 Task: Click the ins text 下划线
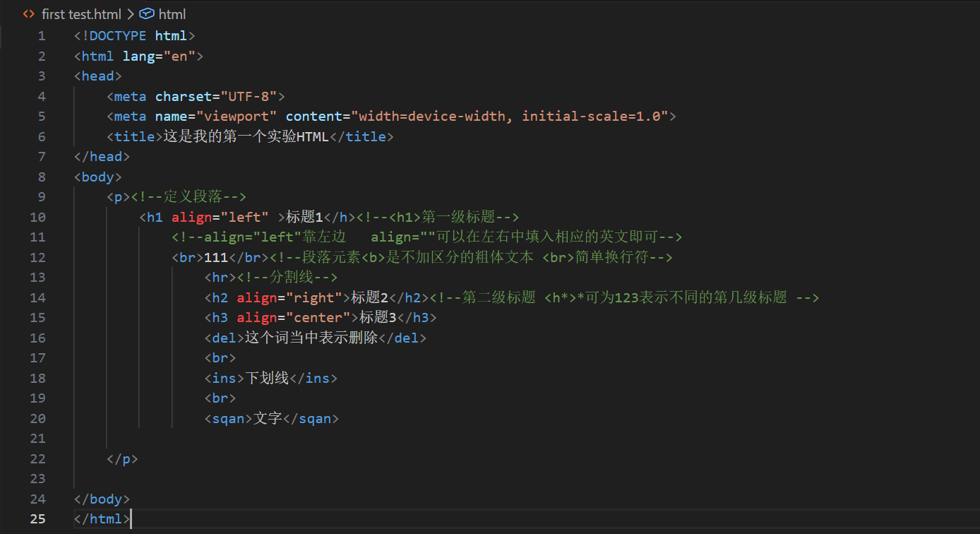coord(267,379)
